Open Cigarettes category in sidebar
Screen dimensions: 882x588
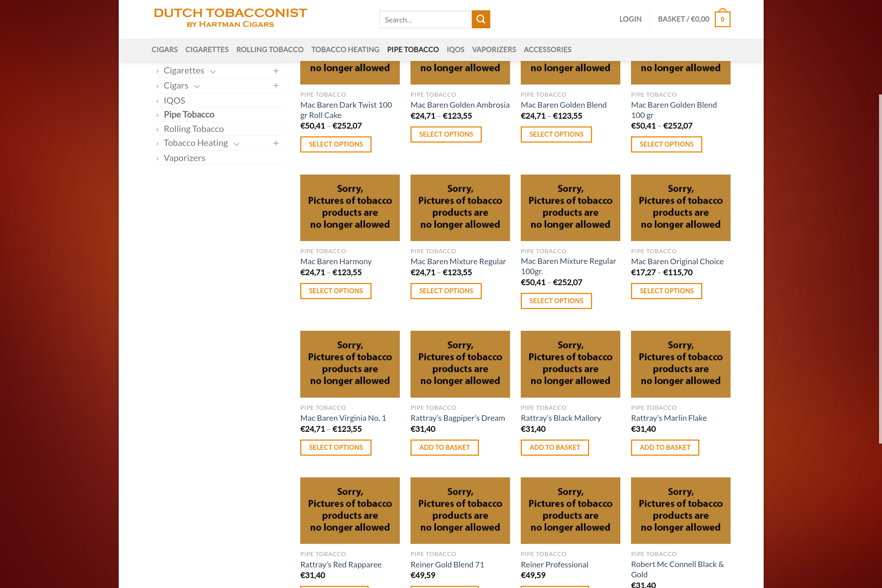click(x=184, y=71)
